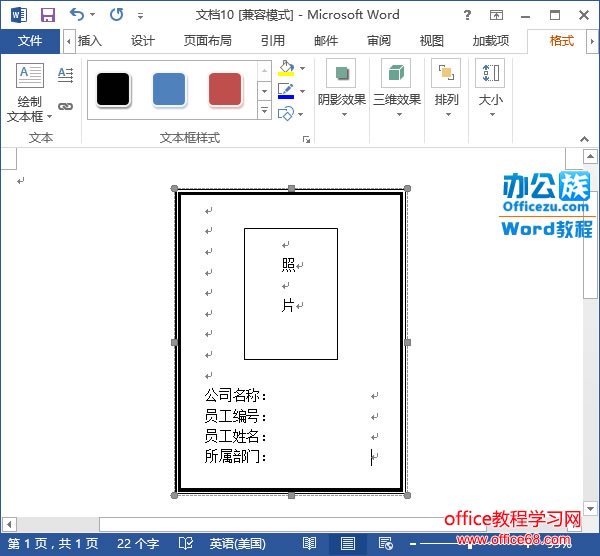Click the text direction icon

65,75
